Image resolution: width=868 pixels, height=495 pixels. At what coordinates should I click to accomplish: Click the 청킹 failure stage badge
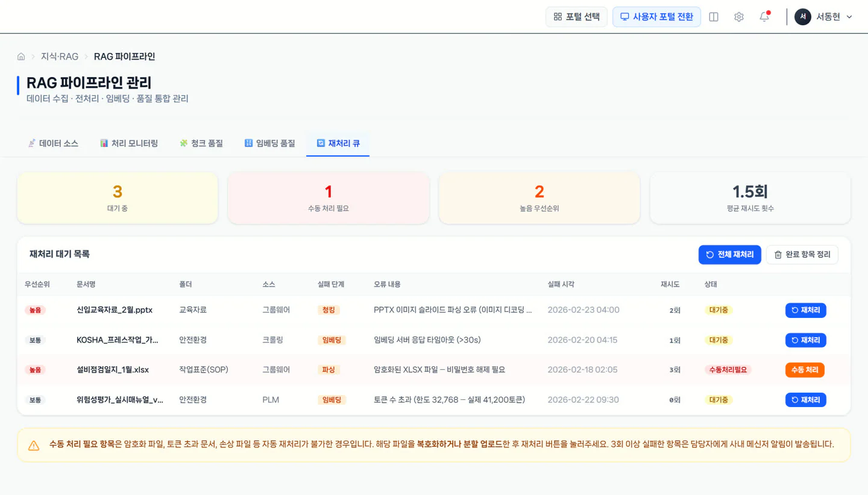click(x=329, y=310)
